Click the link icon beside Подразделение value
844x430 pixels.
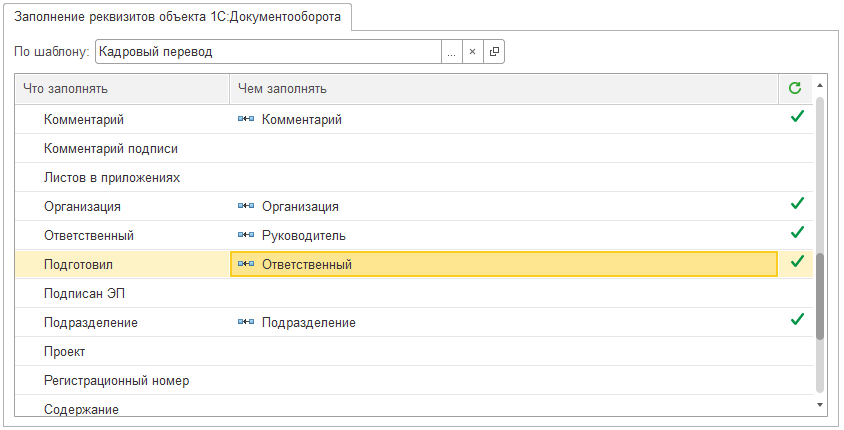pyautogui.click(x=245, y=323)
